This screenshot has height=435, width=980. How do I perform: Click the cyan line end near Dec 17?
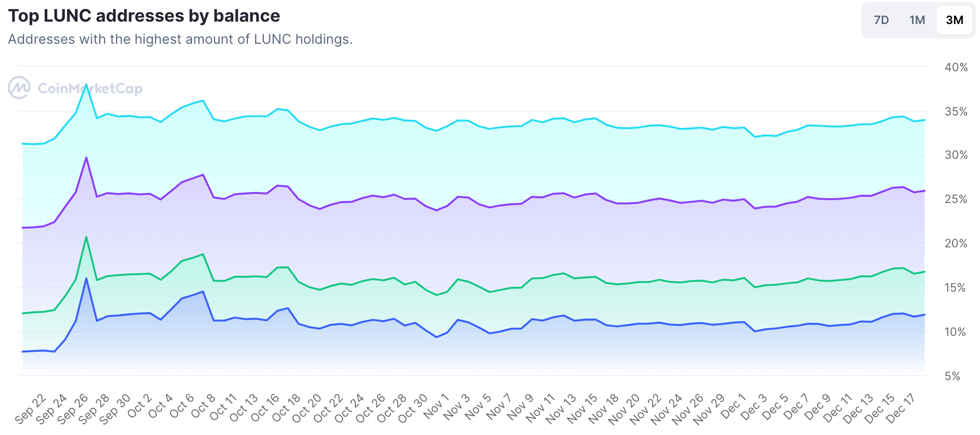tap(924, 120)
